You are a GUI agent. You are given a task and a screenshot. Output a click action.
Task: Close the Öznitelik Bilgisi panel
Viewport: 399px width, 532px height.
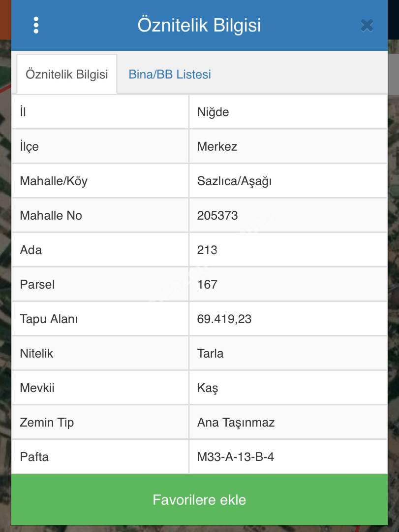(367, 26)
